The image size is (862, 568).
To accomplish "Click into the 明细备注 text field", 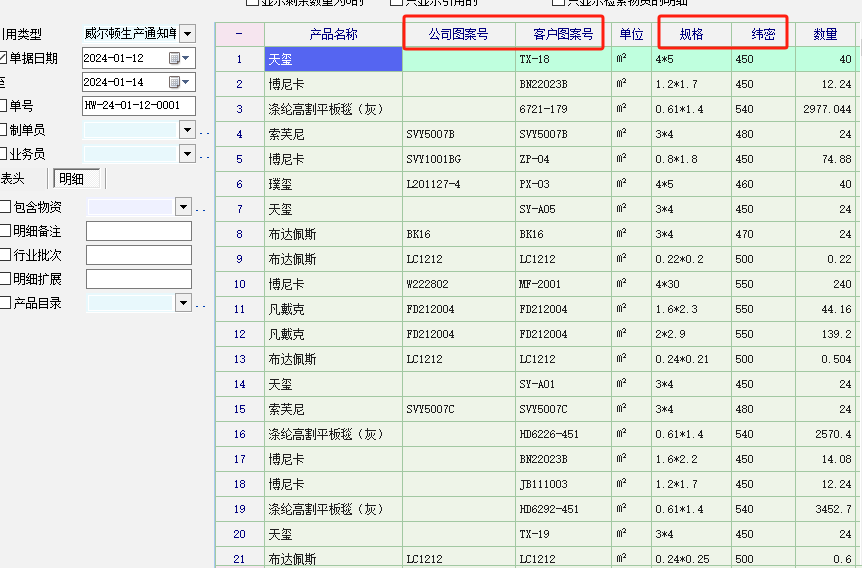I will pos(138,231).
